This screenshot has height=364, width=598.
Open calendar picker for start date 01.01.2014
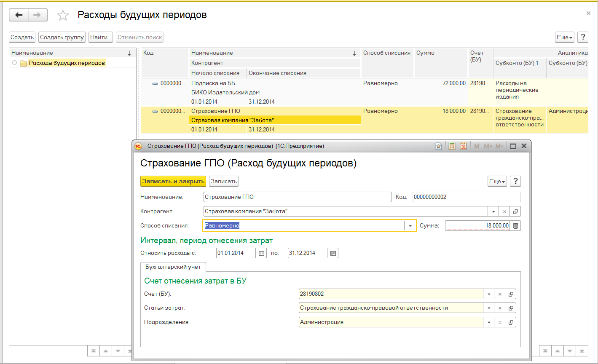point(261,253)
